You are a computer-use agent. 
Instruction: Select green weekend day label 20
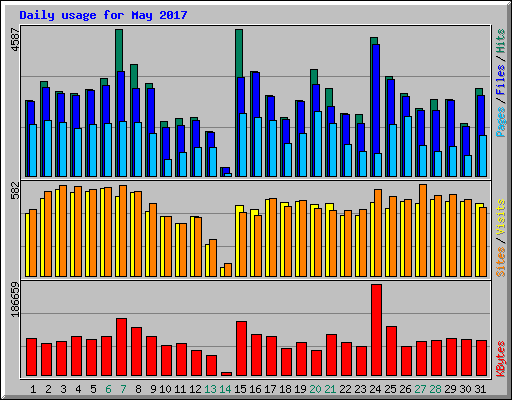coord(315,389)
